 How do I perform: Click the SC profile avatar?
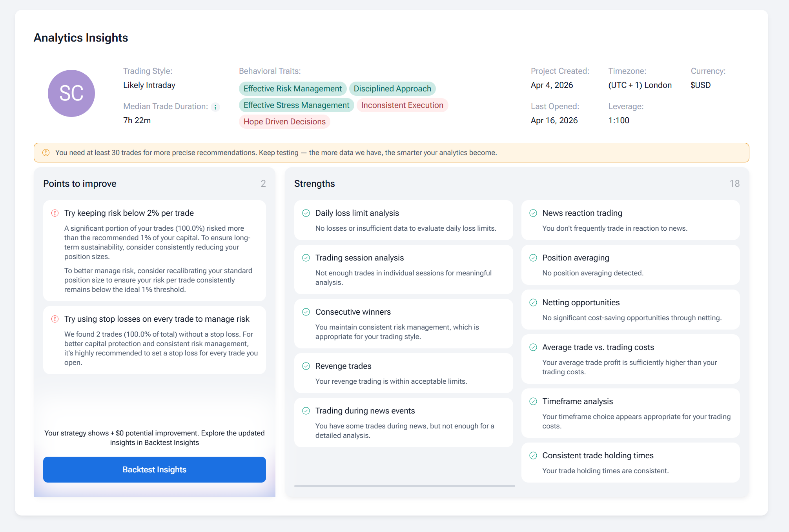point(71,93)
